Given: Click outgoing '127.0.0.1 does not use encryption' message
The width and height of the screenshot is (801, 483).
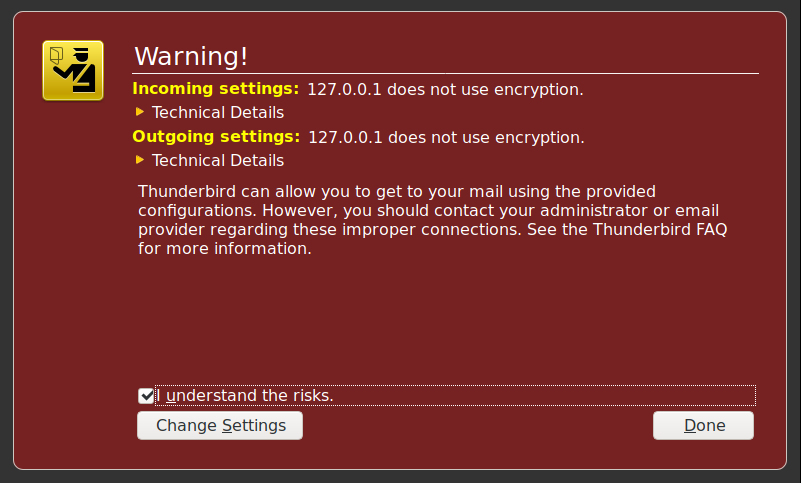Looking at the screenshot, I should click(x=446, y=137).
